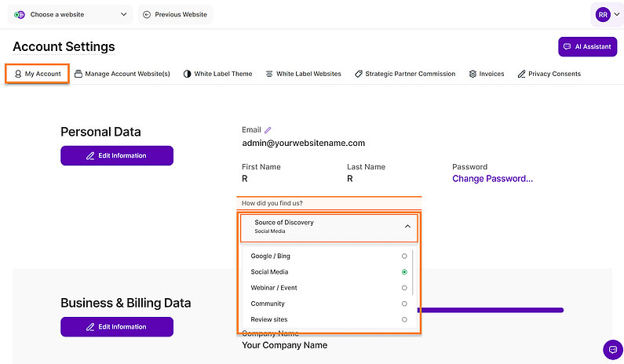Screen dimensions: 624x364
Task: Click the website logo icon
Action: 20,14
